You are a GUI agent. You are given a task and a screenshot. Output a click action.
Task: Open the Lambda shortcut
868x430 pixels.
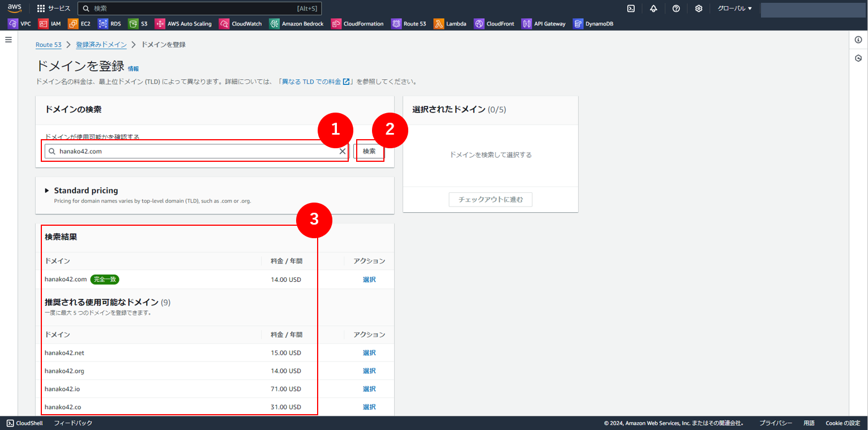[x=451, y=24]
